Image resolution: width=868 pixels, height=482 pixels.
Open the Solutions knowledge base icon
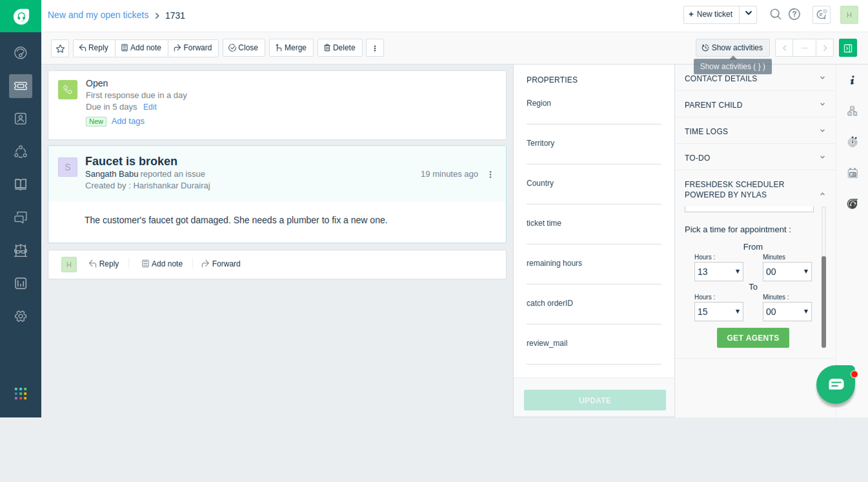(20, 184)
